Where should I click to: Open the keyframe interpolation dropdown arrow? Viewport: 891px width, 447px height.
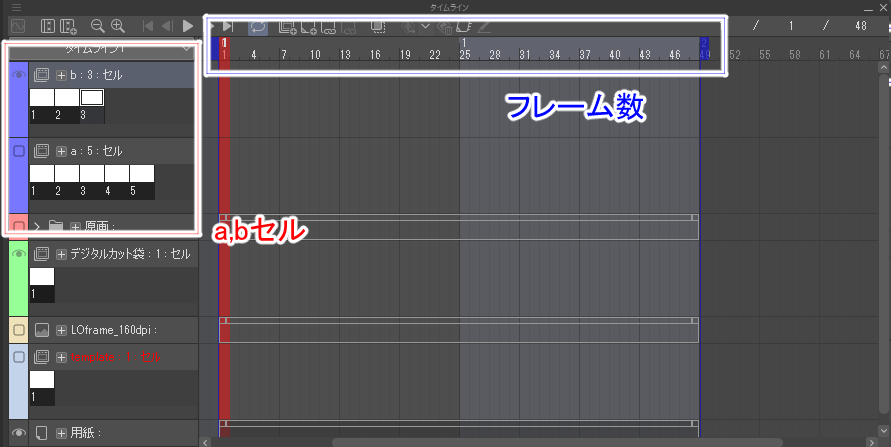(425, 26)
